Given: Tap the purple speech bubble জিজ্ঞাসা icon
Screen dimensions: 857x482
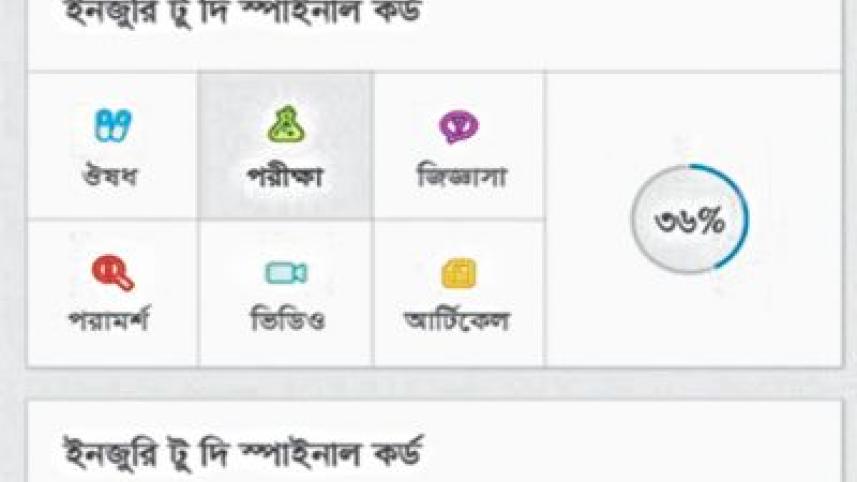Looking at the screenshot, I should pyautogui.click(x=459, y=127).
